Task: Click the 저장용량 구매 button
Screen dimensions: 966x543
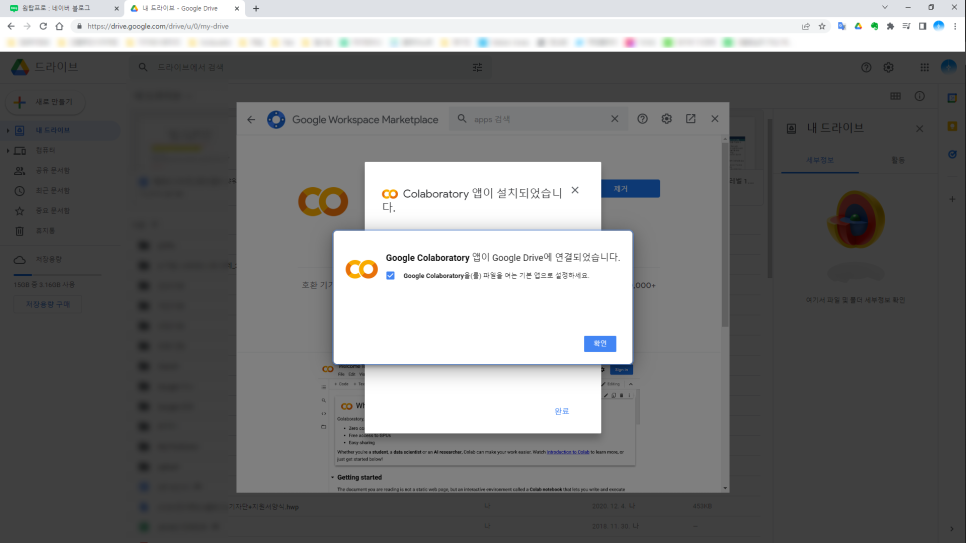Action: (x=48, y=304)
